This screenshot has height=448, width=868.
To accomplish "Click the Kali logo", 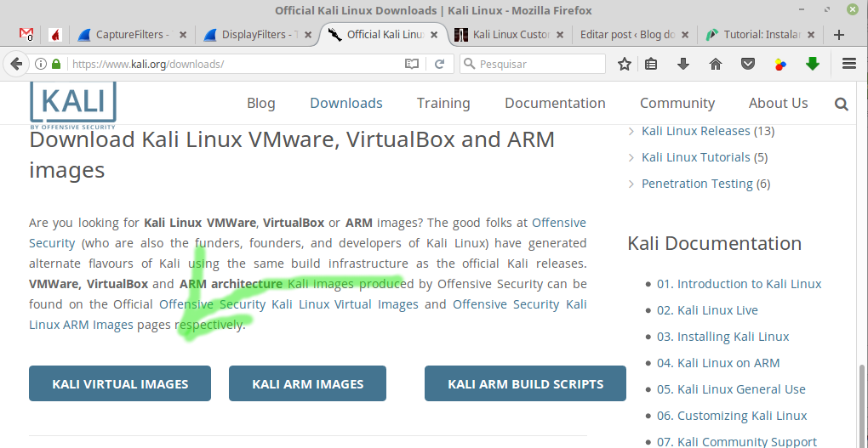I will (x=73, y=105).
